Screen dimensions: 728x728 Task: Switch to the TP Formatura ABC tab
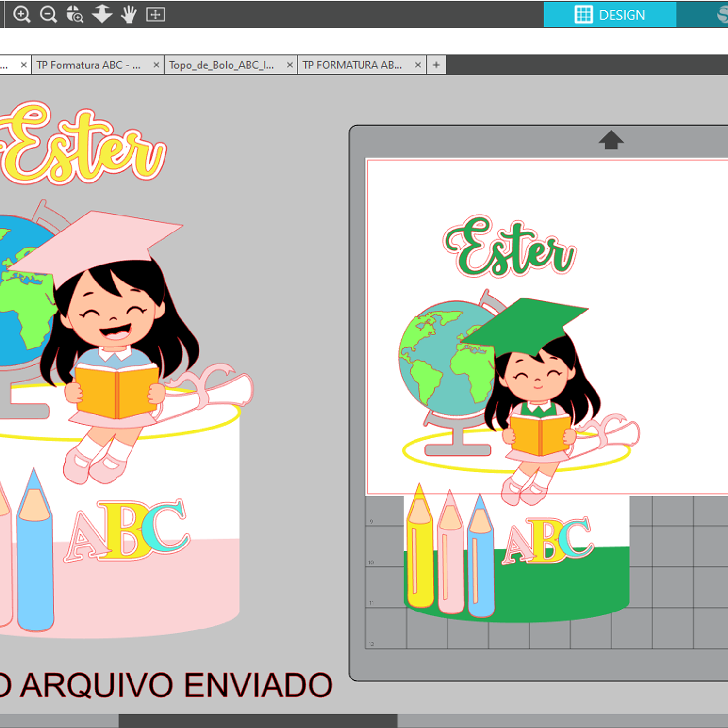88,65
